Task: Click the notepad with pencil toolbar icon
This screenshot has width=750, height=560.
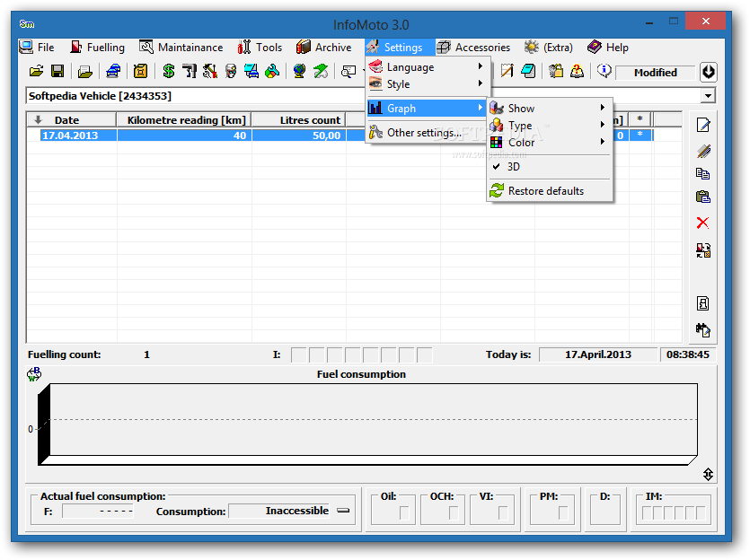Action: click(x=507, y=72)
